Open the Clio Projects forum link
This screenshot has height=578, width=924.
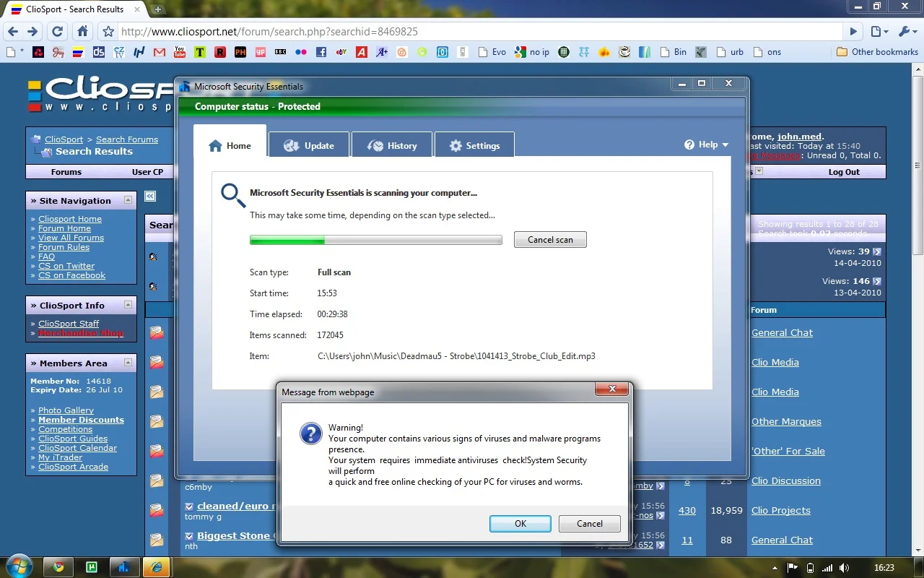pos(781,510)
